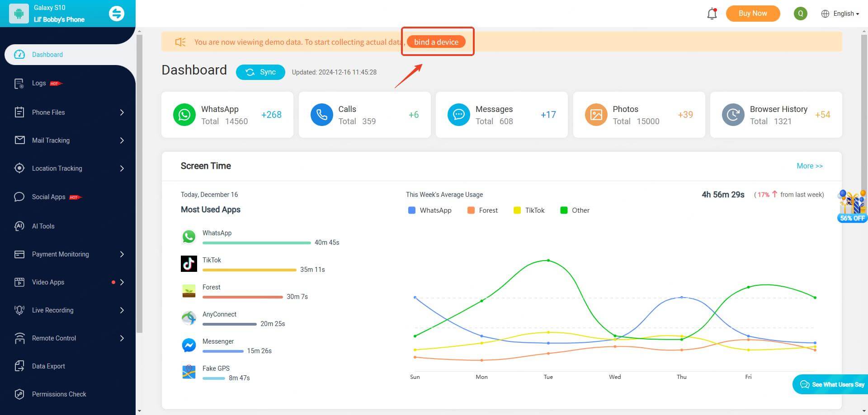Expand Phone Files submenu chevron
868x415 pixels.
(122, 112)
